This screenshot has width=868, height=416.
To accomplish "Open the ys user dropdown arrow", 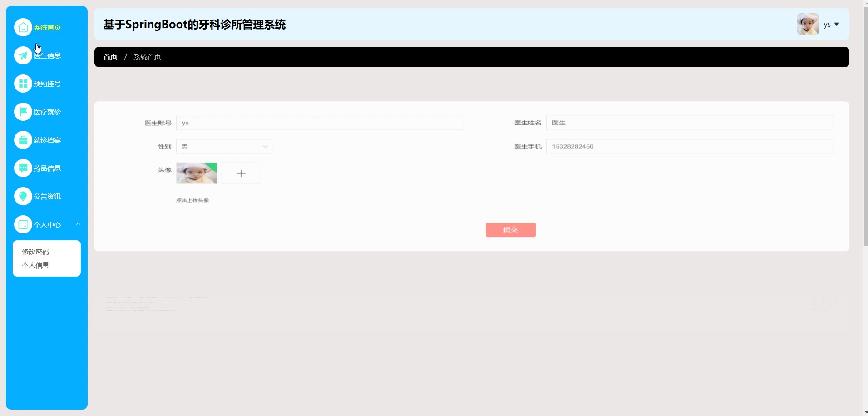I will coord(837,25).
